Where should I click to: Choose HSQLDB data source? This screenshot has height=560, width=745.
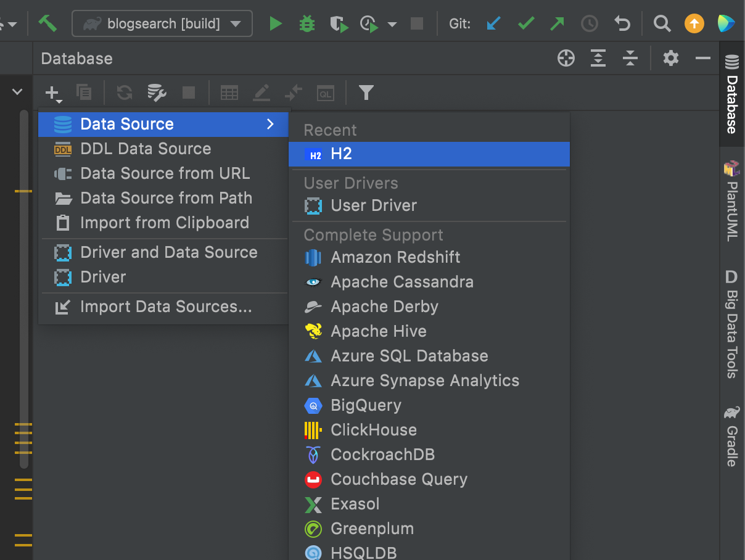tap(429, 552)
